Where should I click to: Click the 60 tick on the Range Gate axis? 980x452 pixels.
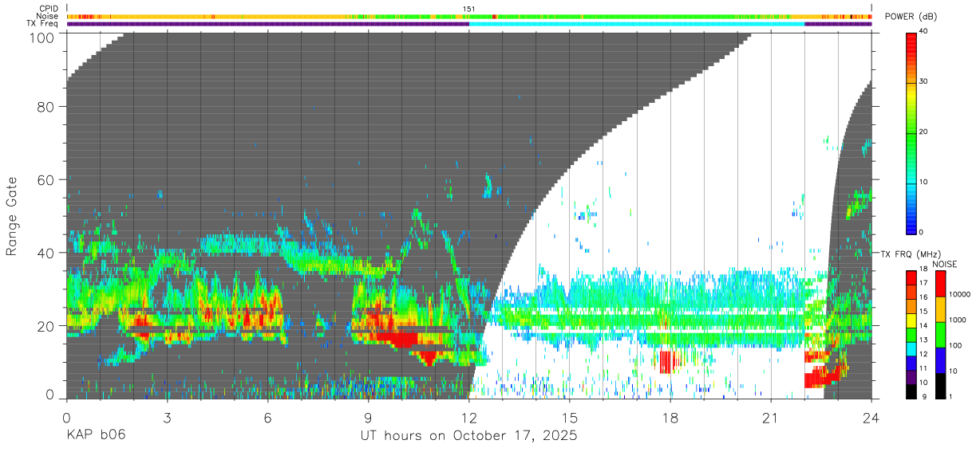[x=45, y=179]
